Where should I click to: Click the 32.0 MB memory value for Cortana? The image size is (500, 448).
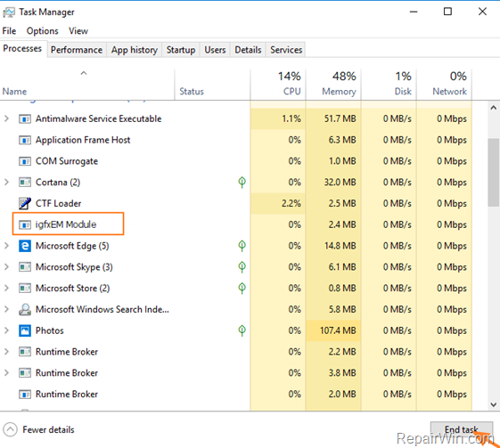click(340, 183)
